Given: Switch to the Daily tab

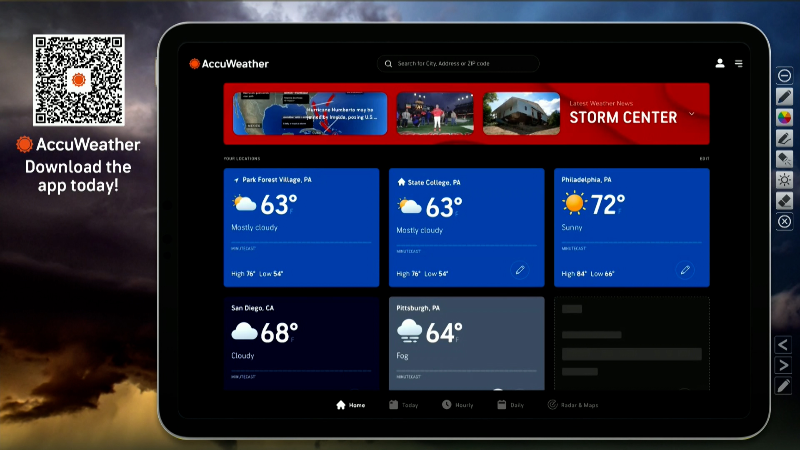Looking at the screenshot, I should pyautogui.click(x=511, y=405).
